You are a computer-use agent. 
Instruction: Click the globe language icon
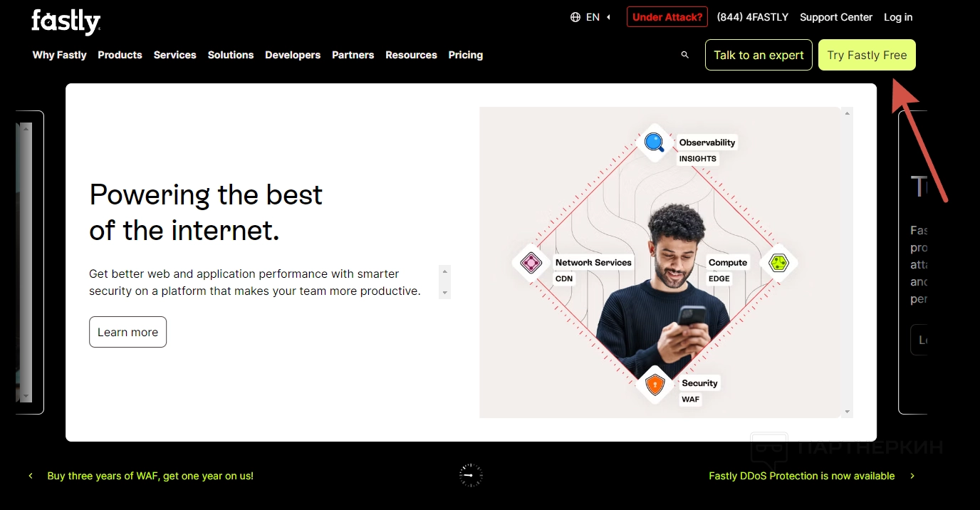pos(575,17)
